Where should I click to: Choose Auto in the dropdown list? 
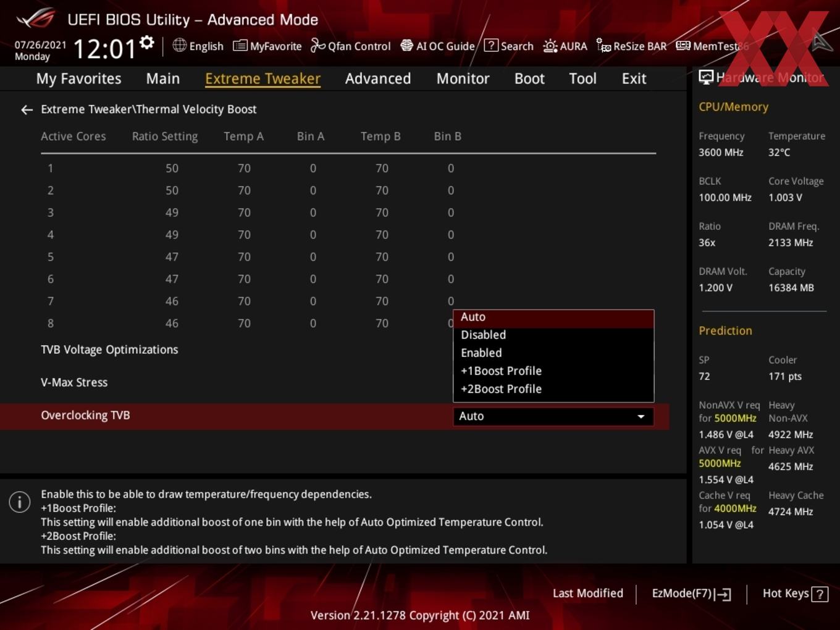point(553,317)
